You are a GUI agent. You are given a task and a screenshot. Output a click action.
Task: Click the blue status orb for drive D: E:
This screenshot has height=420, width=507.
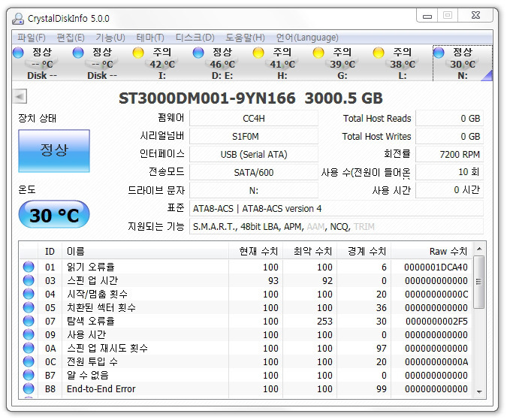[198, 53]
